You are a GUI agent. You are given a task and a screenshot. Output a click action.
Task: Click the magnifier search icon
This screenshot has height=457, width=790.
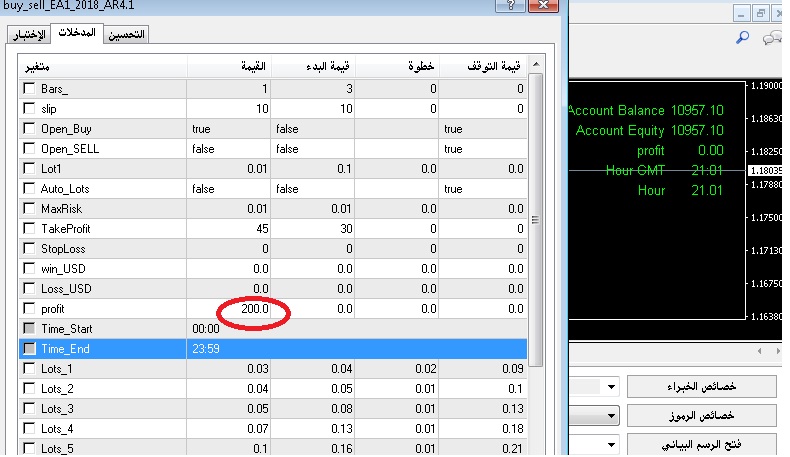[743, 38]
